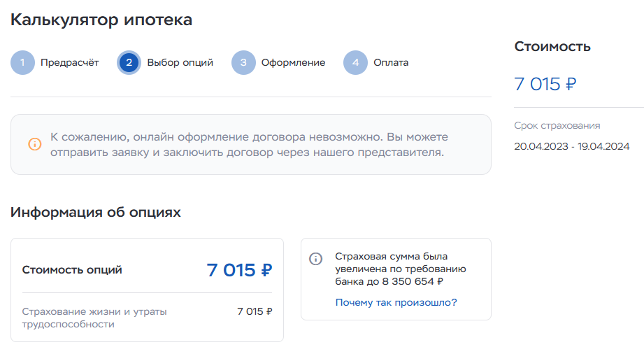Click the insurance period dates 20.04.2023 - 19.04.2024

[572, 146]
